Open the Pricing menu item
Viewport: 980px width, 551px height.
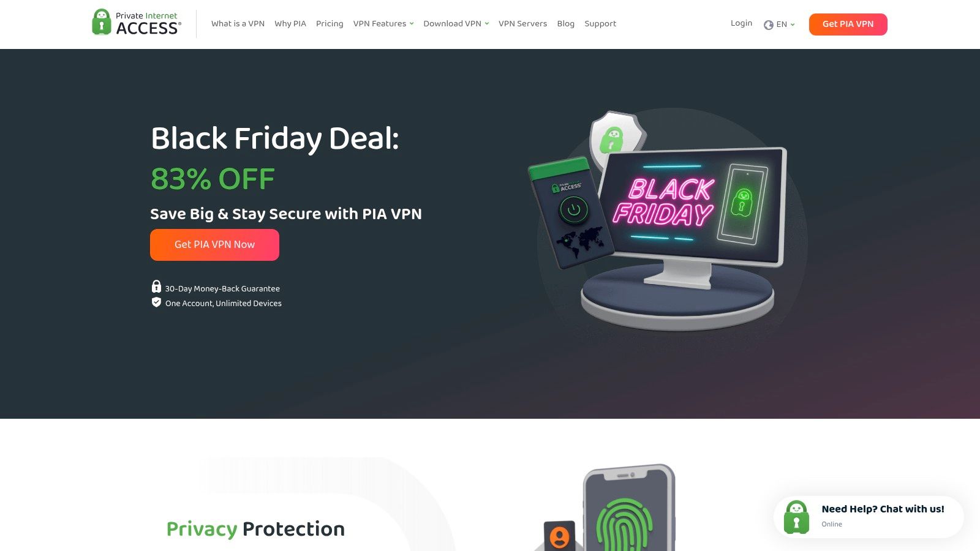click(x=330, y=24)
